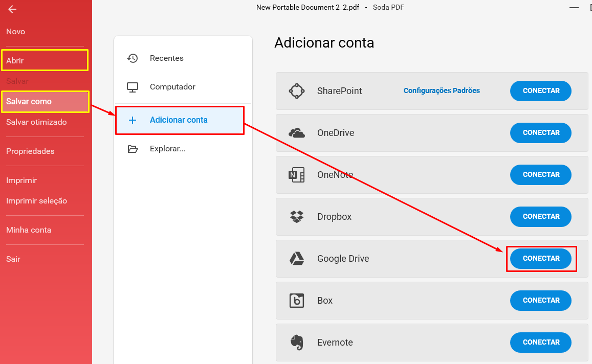The height and width of the screenshot is (364, 592).
Task: Minimize the Soda PDF window
Action: (574, 8)
